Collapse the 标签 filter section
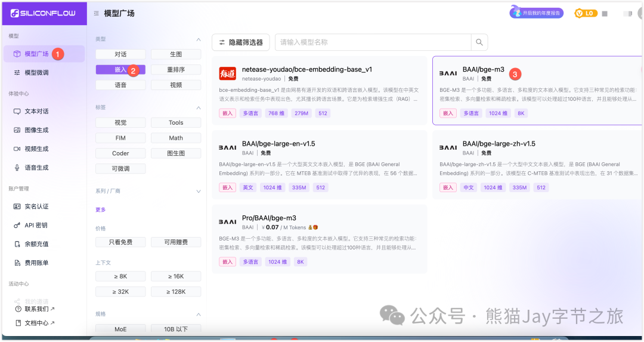644x342 pixels. click(199, 107)
